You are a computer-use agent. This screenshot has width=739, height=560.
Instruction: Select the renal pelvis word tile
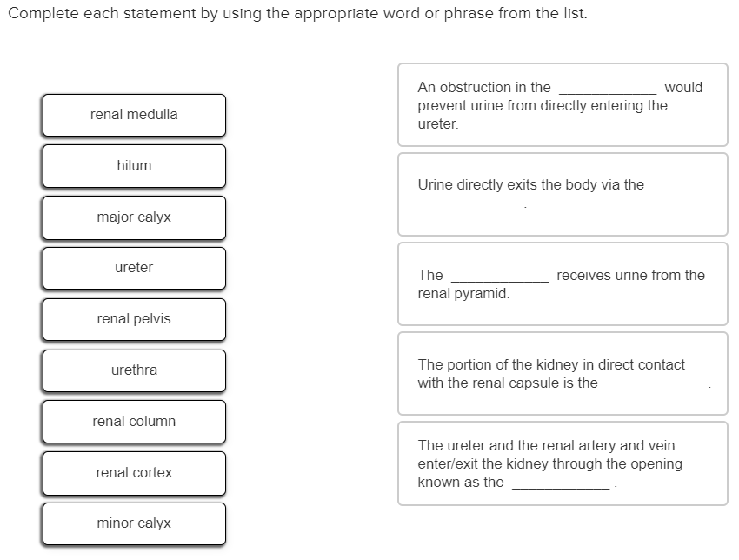point(134,319)
